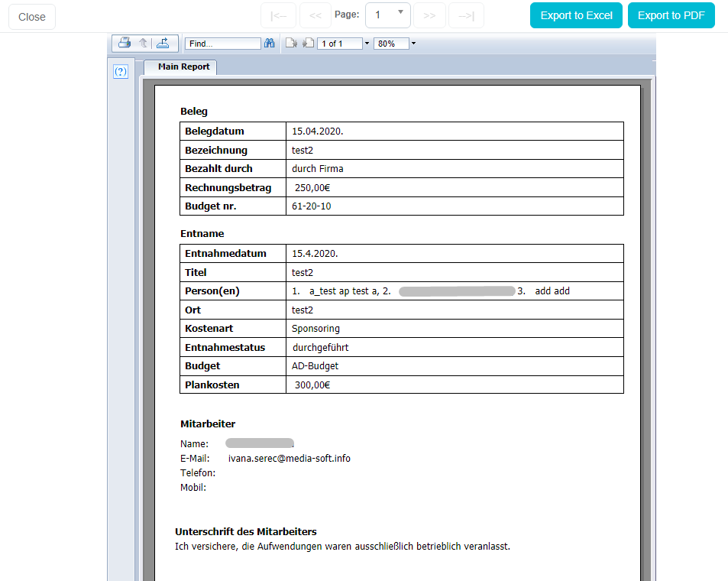
Task: Open the page number dropdown at top
Action: pos(388,15)
